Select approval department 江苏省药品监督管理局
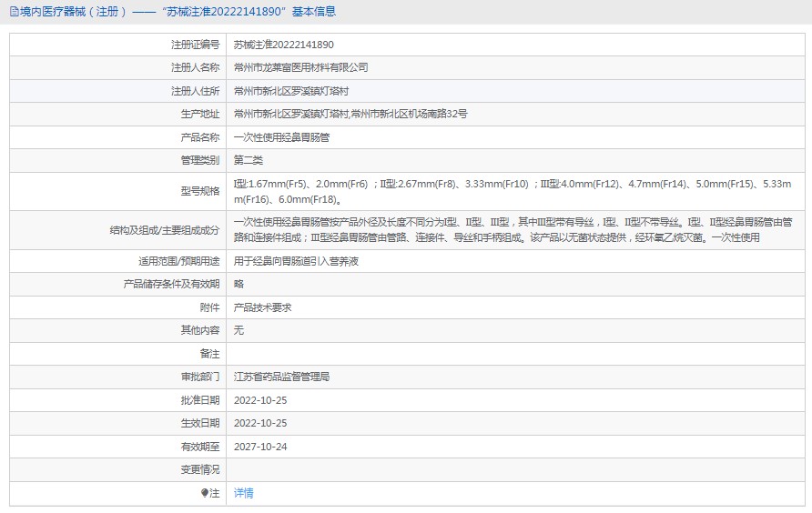This screenshot has width=812, height=513. (281, 377)
